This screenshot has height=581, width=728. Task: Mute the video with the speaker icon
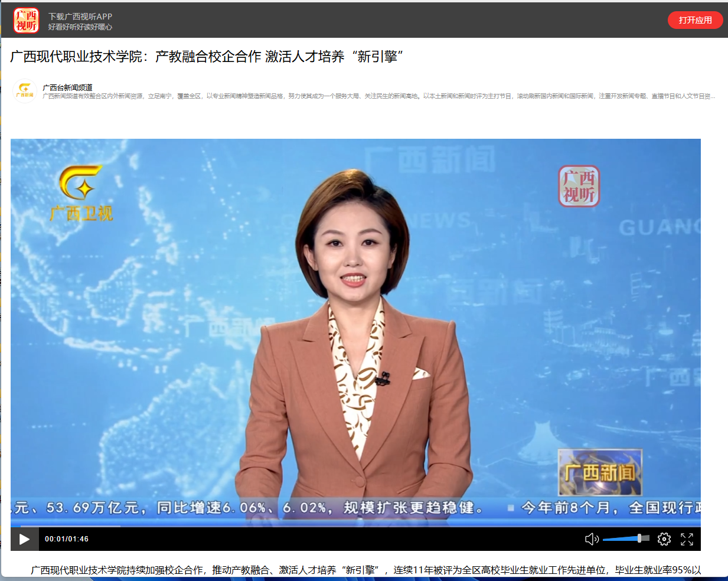coord(591,539)
